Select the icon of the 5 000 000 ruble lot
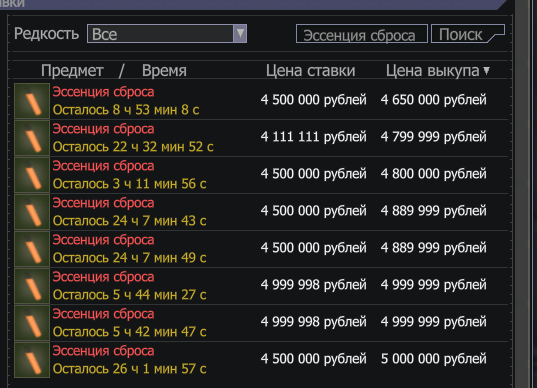Image resolution: width=537 pixels, height=388 pixels. (x=32, y=360)
